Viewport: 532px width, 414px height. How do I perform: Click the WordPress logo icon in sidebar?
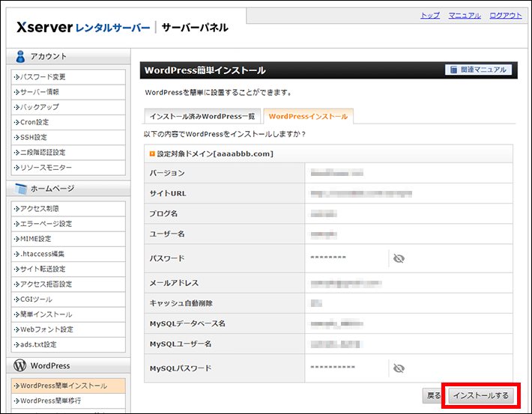click(20, 365)
